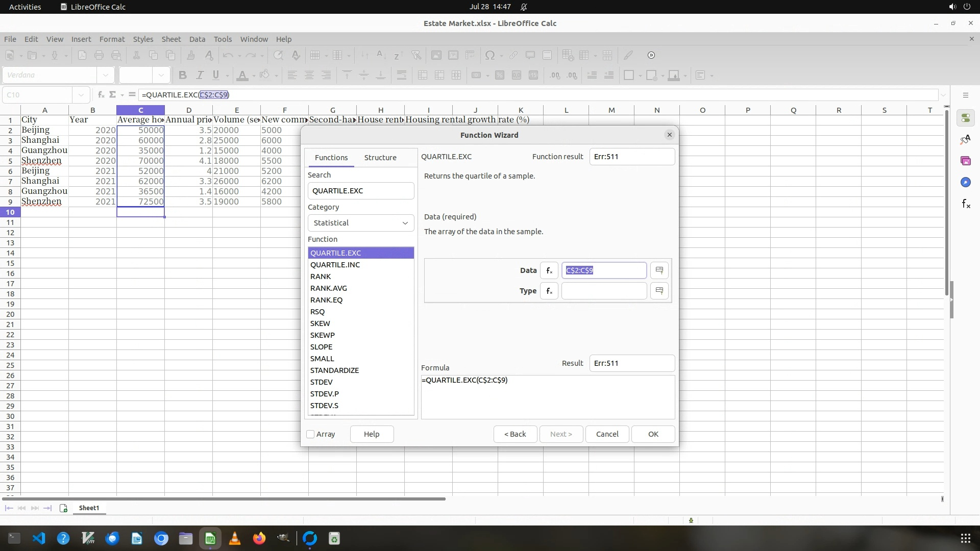The image size is (980, 551).
Task: Select QUARTILE.INC in function list
Action: (x=335, y=265)
